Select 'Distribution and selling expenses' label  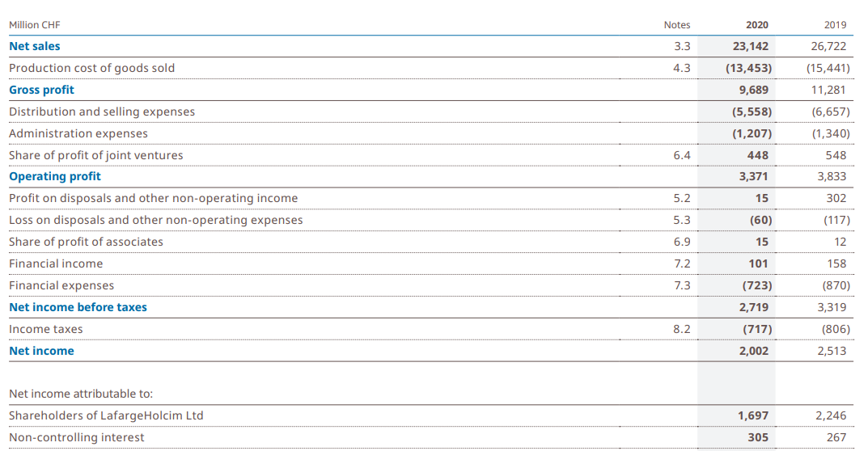pyautogui.click(x=102, y=112)
